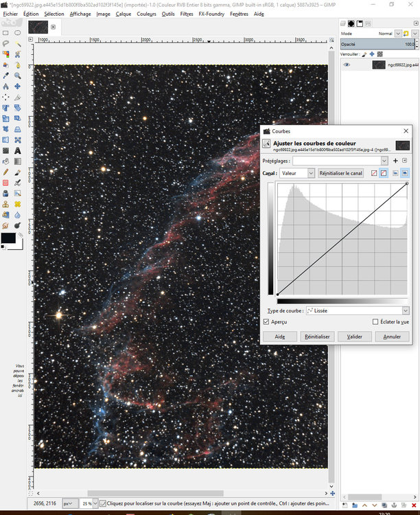The width and height of the screenshot is (420, 515).
Task: Select the Move tool in toolbox
Action: pos(17,87)
